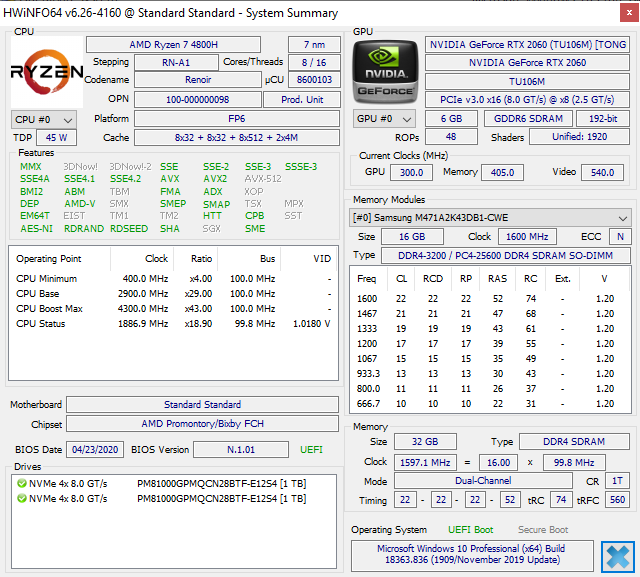This screenshot has width=640, height=577.
Task: Click the Dual-Channel memory mode field
Action: click(483, 481)
